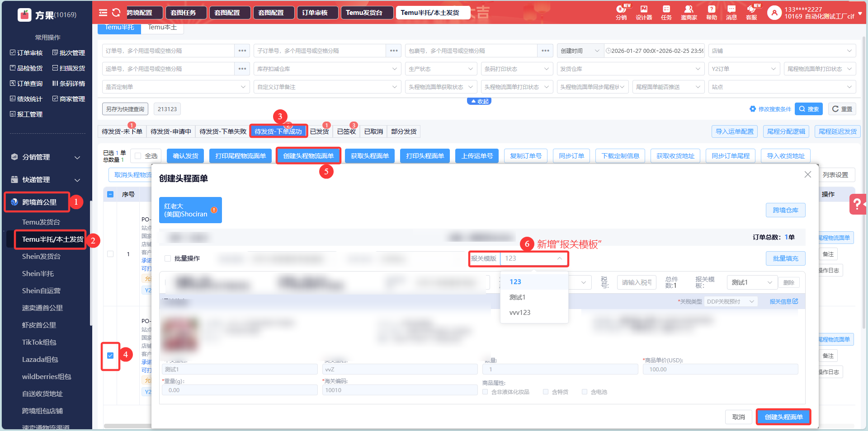This screenshot has height=431, width=868.
Task: Open 修改搜索条件 gear settings
Action: (x=770, y=109)
